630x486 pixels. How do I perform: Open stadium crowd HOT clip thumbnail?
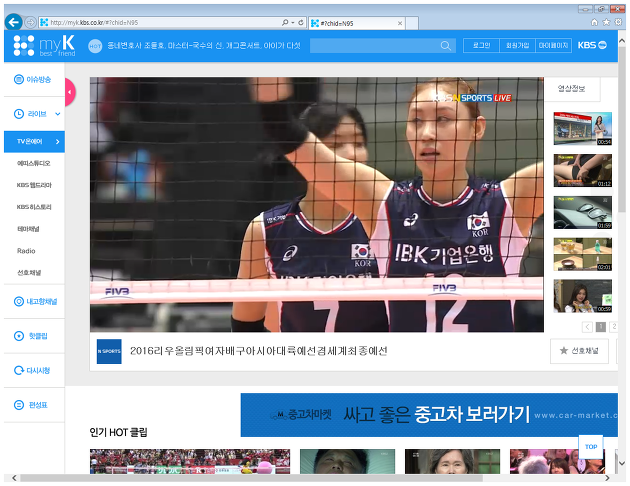pyautogui.click(x=190, y=461)
